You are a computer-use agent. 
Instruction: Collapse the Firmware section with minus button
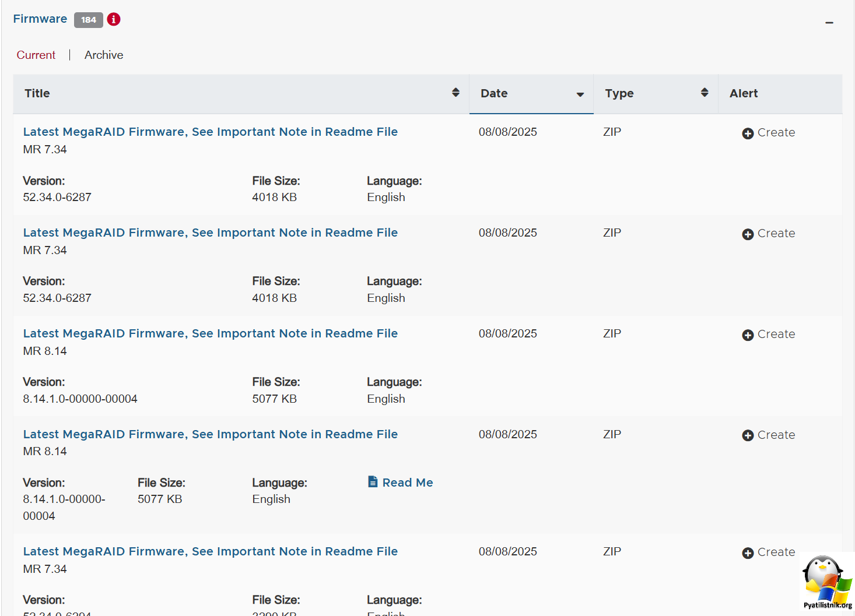tap(829, 23)
